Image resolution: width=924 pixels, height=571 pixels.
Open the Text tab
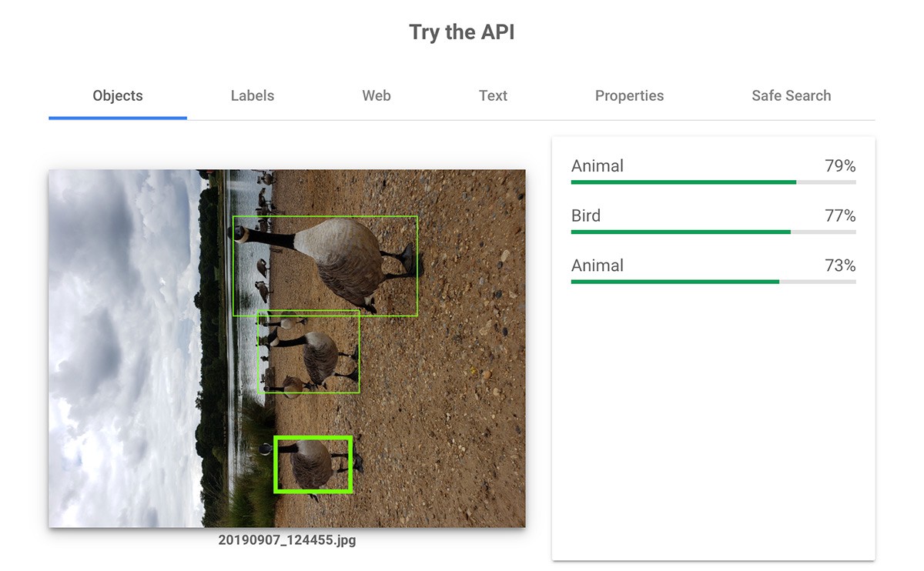(493, 96)
